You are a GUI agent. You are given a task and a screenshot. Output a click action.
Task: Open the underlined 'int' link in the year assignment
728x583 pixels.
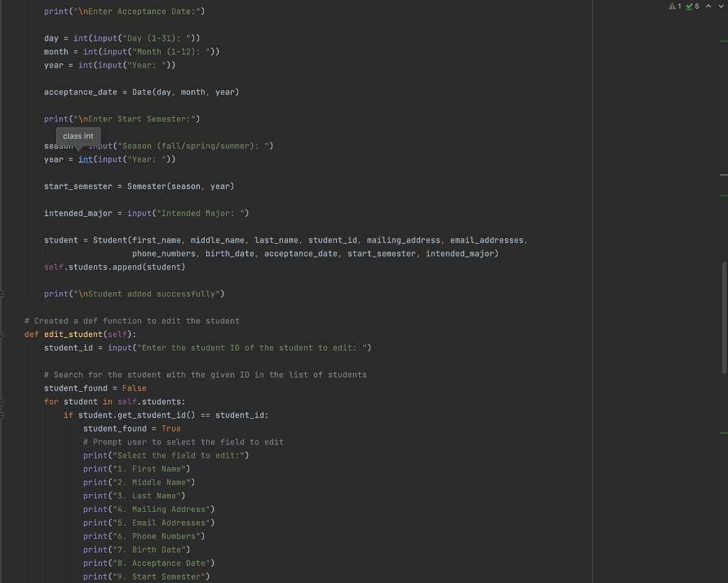coord(85,159)
